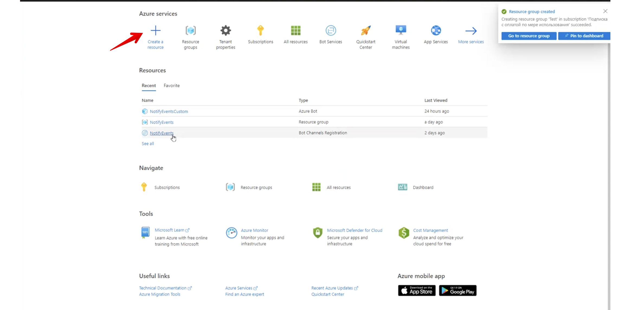Screen dimensions: 644x310
Task: Open Technical Documentation link
Action: [x=165, y=288]
